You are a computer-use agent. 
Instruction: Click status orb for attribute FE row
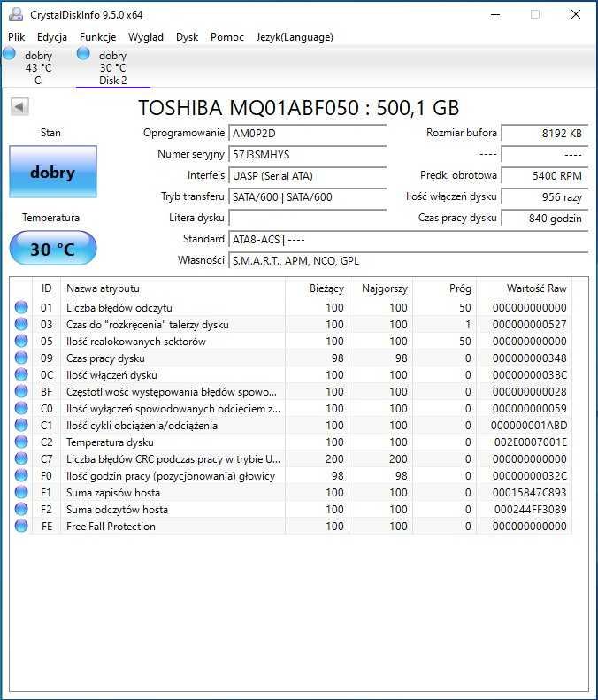point(21,526)
